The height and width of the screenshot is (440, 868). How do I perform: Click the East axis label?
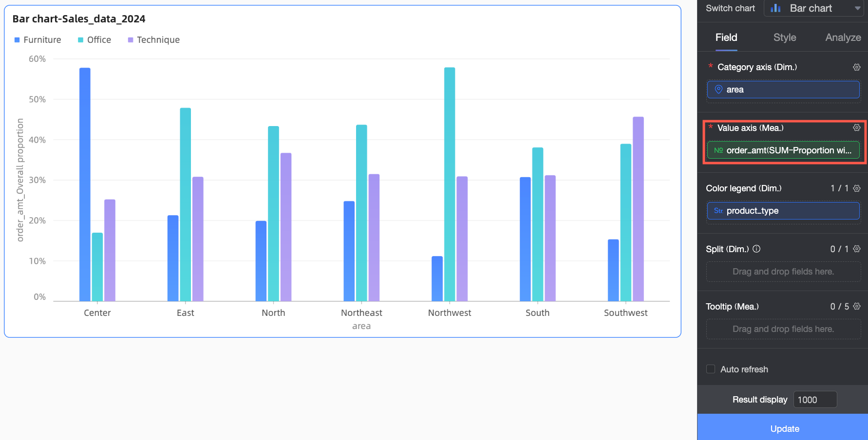186,313
